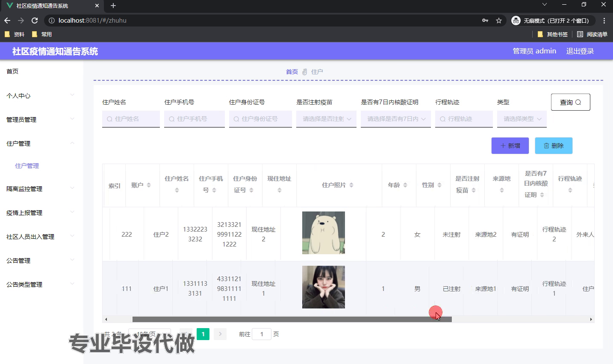The height and width of the screenshot is (364, 613).
Task: Sort by 是否有7日内核酸证明 column arrows
Action: pyautogui.click(x=542, y=195)
